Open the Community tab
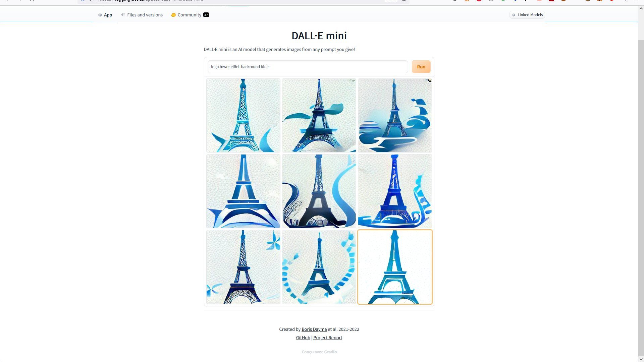 (x=190, y=15)
